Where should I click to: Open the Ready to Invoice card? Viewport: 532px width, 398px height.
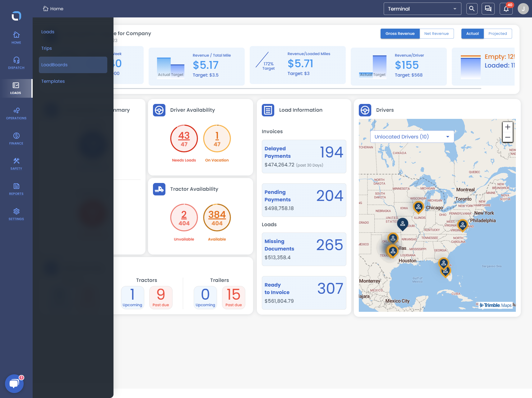pyautogui.click(x=304, y=293)
